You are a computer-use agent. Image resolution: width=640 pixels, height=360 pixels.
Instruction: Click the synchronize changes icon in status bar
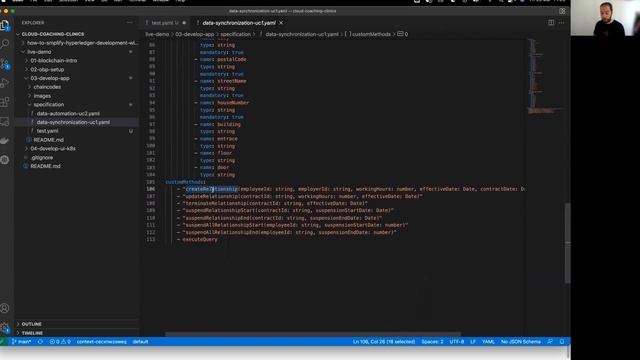pyautogui.click(x=40, y=342)
